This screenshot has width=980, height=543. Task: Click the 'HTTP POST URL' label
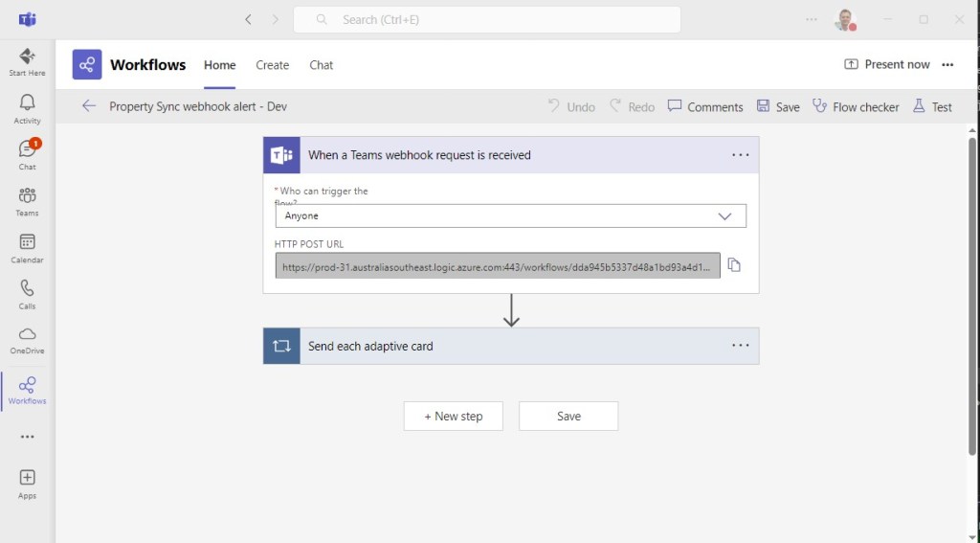309,244
